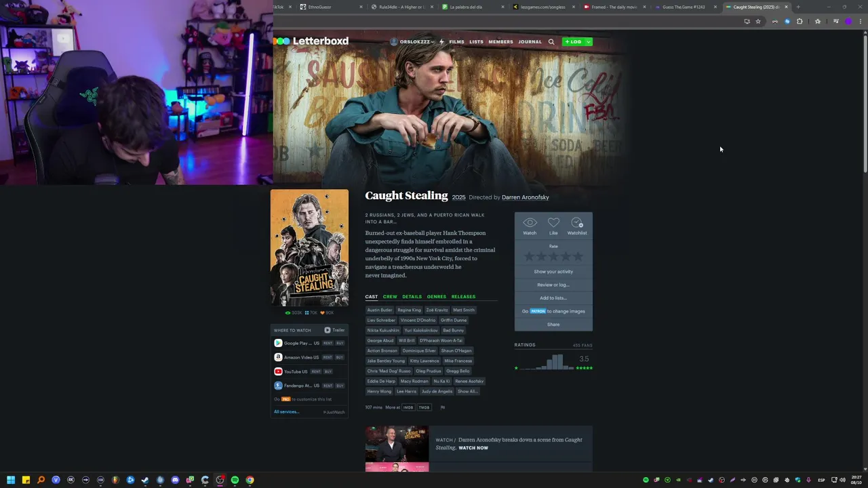
Task: Open the TMDB link
Action: tap(424, 407)
